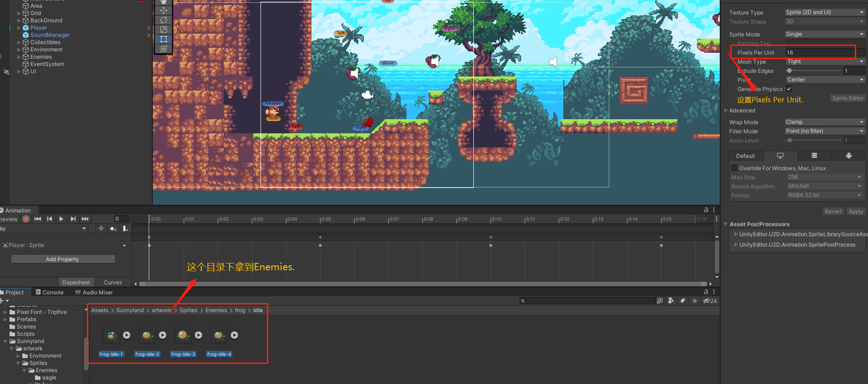
Task: Collapse the Asset PostProcessors section
Action: point(726,224)
